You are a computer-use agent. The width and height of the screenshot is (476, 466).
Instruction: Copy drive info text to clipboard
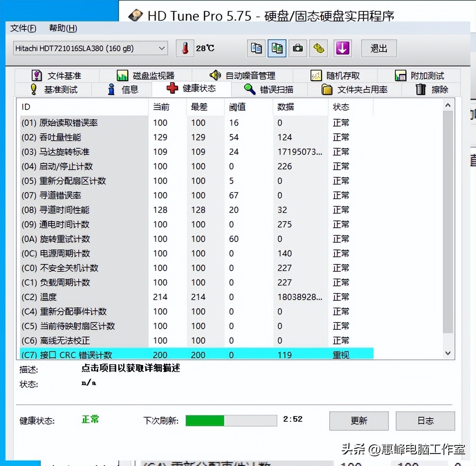(x=256, y=48)
